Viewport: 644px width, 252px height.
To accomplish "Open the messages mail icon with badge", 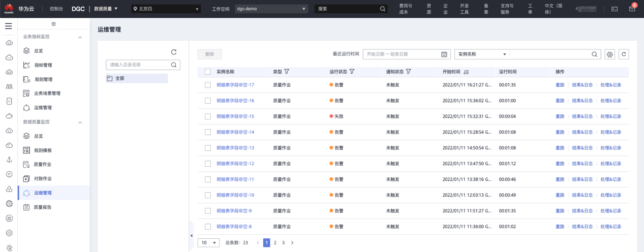I will coord(632,9).
